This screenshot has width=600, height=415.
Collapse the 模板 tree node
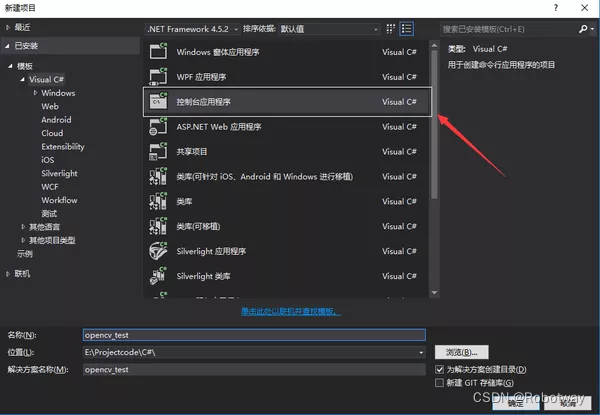pos(10,66)
